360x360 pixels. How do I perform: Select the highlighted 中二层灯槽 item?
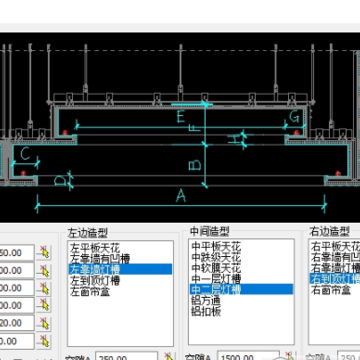pyautogui.click(x=241, y=289)
